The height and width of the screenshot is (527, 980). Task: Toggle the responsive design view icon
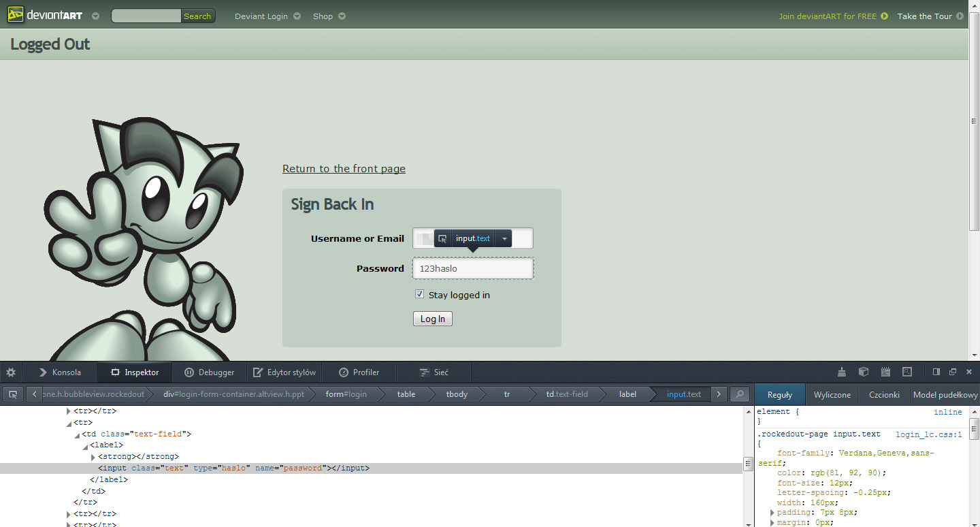click(907, 372)
